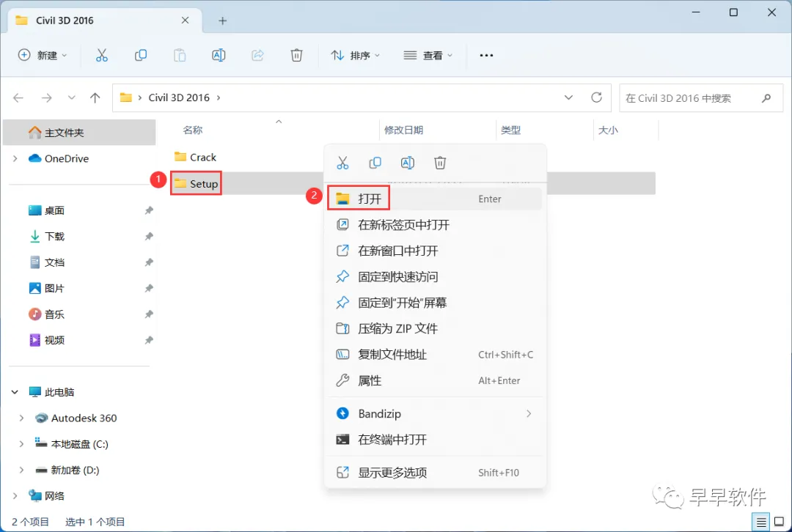Switch to large icons view in the status bar

point(779,522)
